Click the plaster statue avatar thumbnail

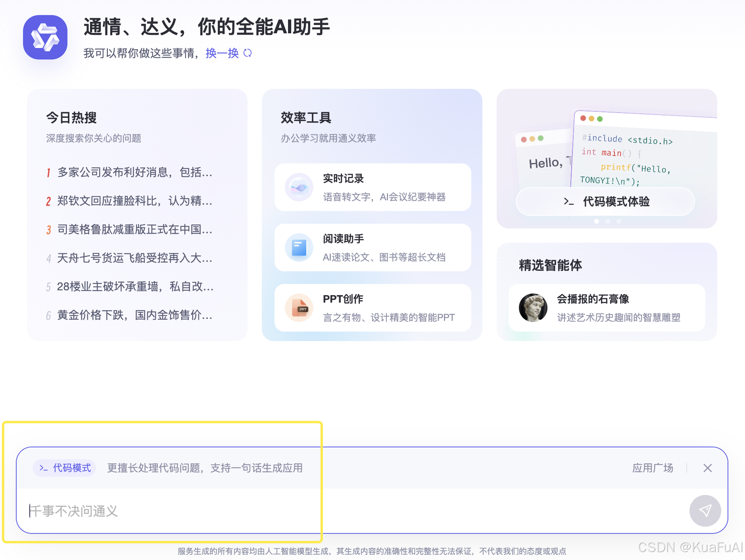[x=533, y=308]
